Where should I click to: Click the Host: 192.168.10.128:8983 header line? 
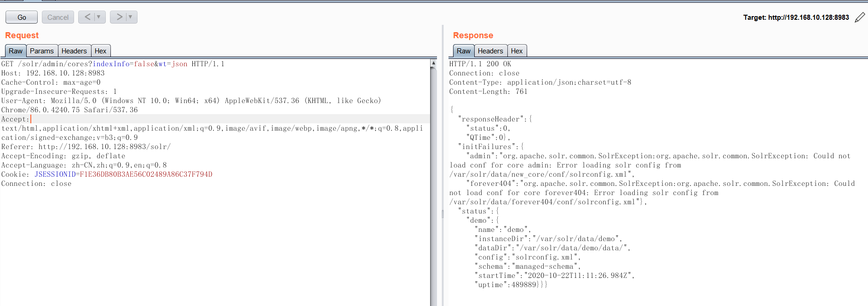(53, 73)
